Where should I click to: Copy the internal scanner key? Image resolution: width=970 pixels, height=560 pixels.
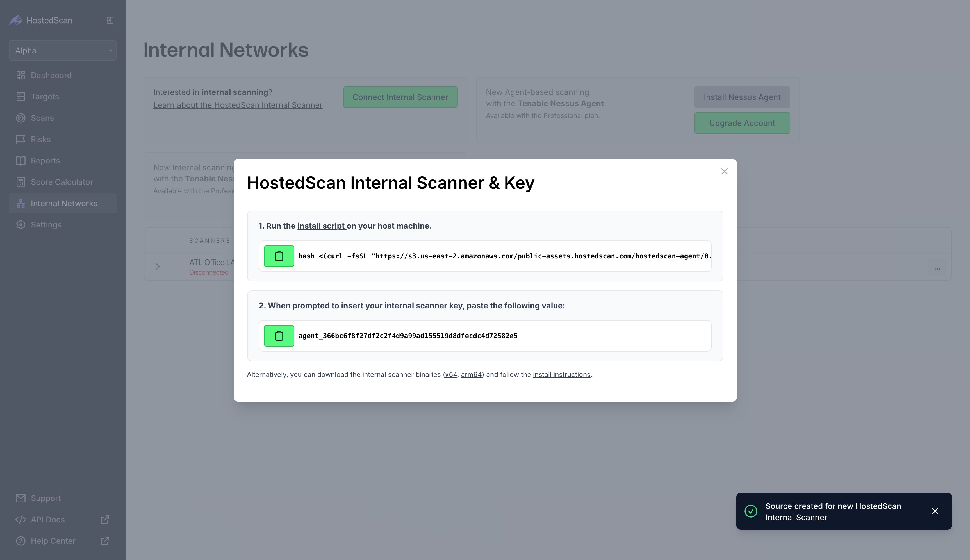click(279, 336)
